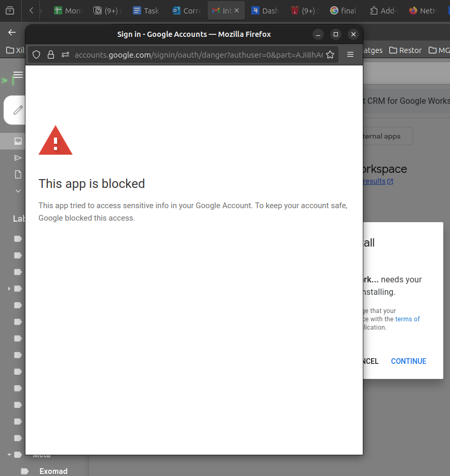
Task: Select the Exomad label in Gmail
Action: (53, 471)
